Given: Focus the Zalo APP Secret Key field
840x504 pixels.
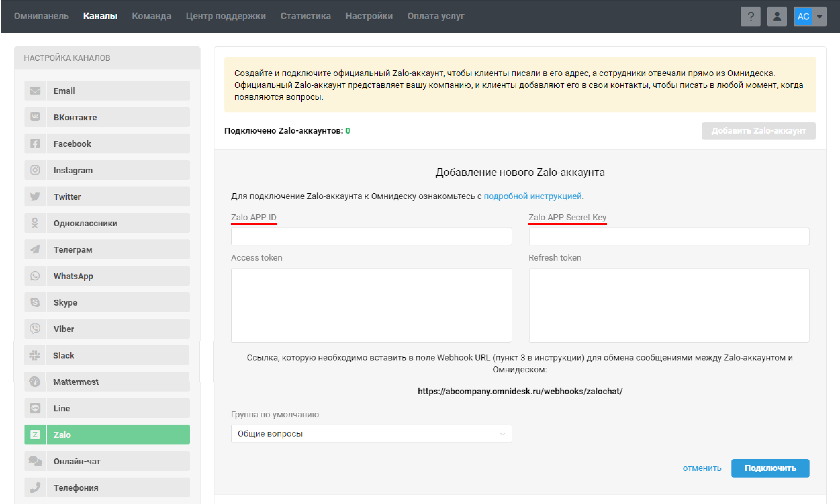Looking at the screenshot, I should coord(669,237).
